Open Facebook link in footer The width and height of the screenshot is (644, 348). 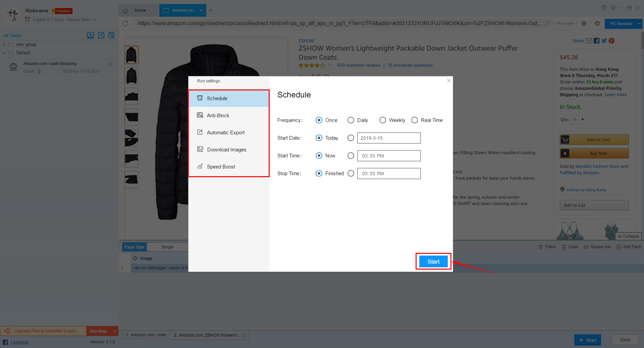pos(19,342)
